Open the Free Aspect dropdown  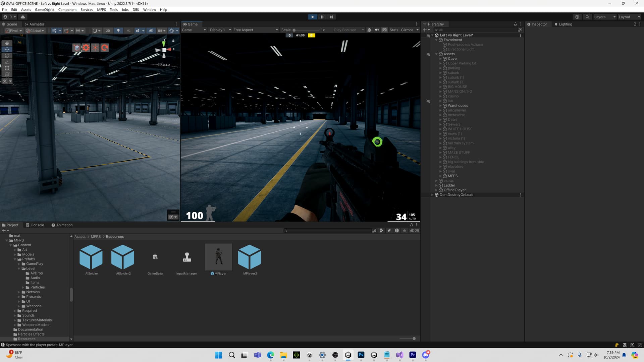click(x=256, y=30)
